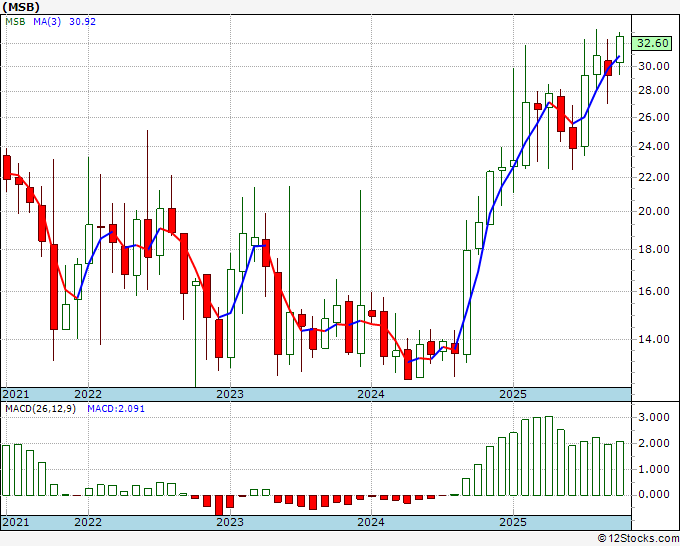The width and height of the screenshot is (680, 546).
Task: Click the 28.00 price axis label
Action: pyautogui.click(x=653, y=91)
